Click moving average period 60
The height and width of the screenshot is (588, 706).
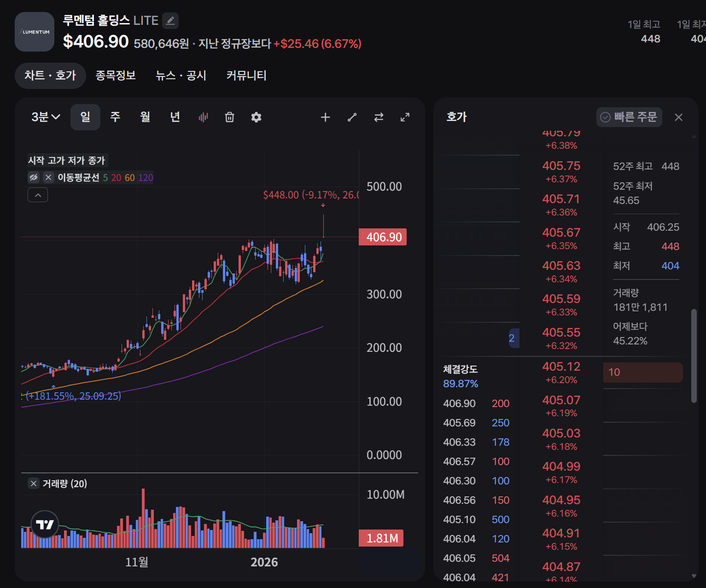(129, 178)
